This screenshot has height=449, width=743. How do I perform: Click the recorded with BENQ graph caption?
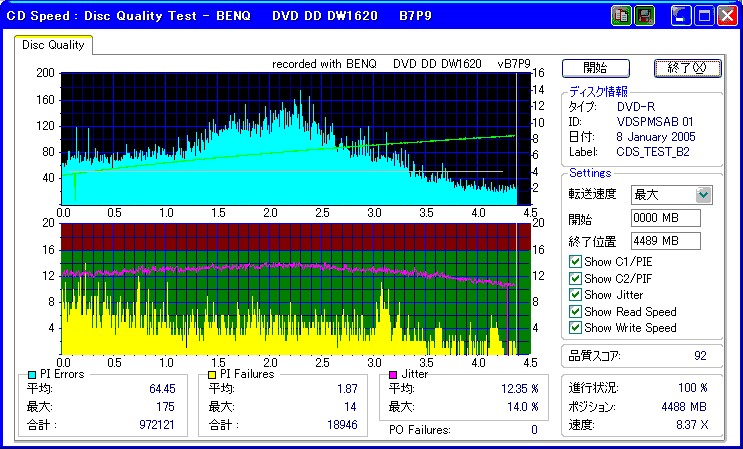(x=401, y=64)
